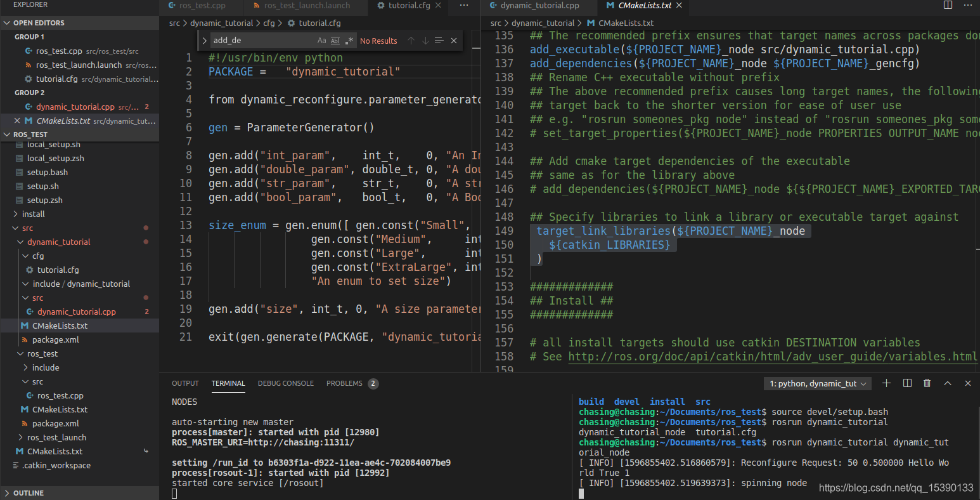The image size is (980, 500).
Task: Open the PROBLEMS panel tab
Action: (x=344, y=383)
